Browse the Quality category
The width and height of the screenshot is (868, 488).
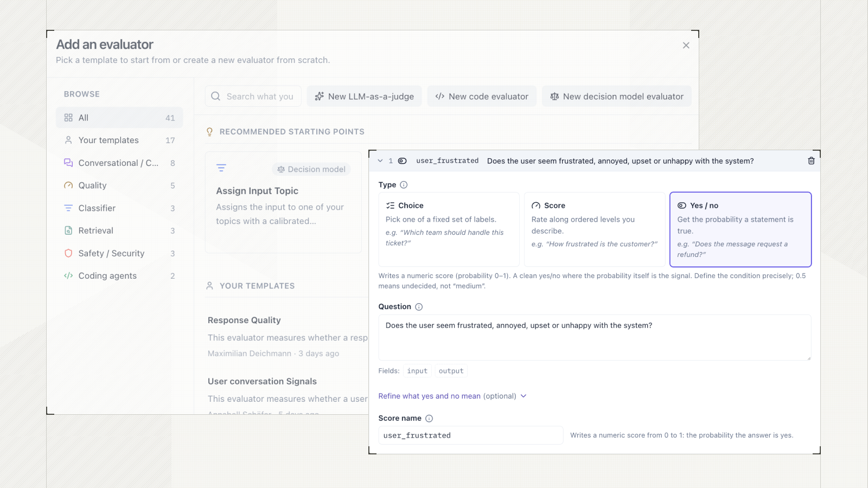119,185
